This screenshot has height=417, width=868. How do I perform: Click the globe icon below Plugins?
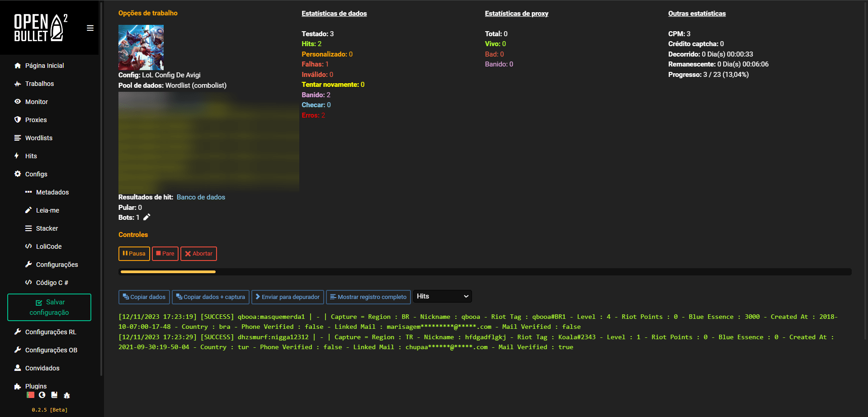(x=42, y=395)
